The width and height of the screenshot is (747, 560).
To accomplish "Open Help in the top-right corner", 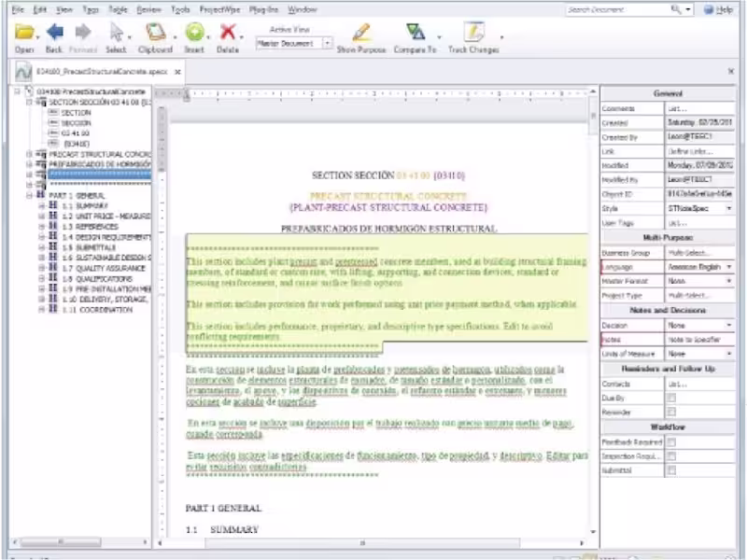I will click(718, 9).
